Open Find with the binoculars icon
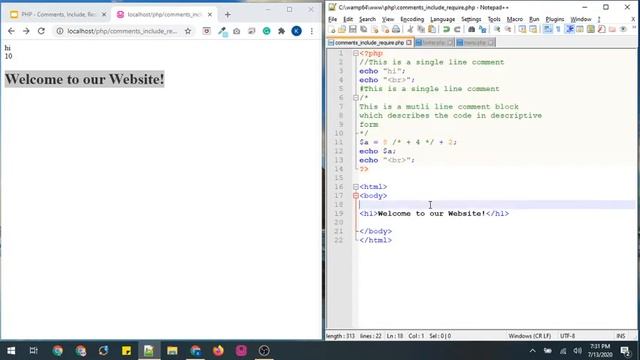 coord(471,29)
